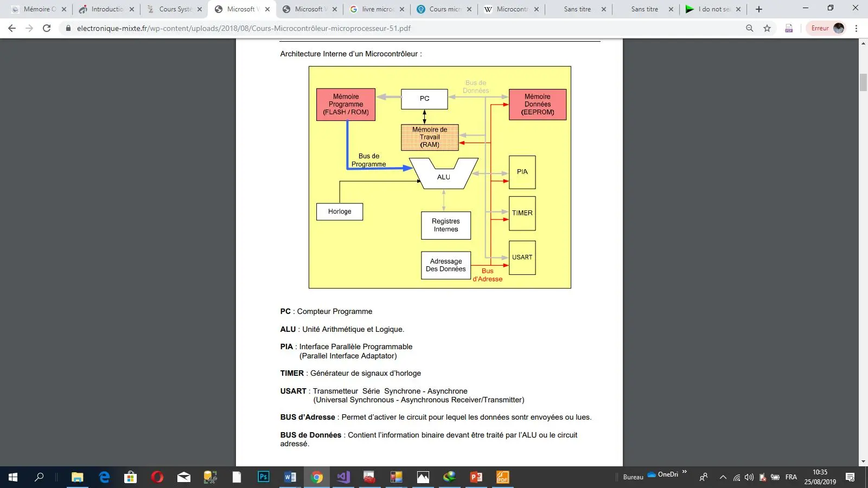The image size is (868, 488).
Task: Launch Microsoft Word from the taskbar
Action: (290, 477)
